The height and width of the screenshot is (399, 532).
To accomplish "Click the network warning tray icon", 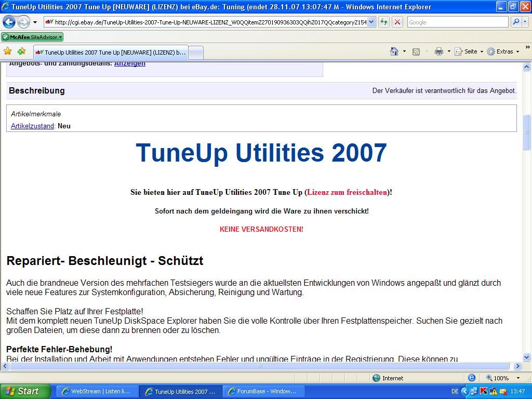I will [494, 391].
